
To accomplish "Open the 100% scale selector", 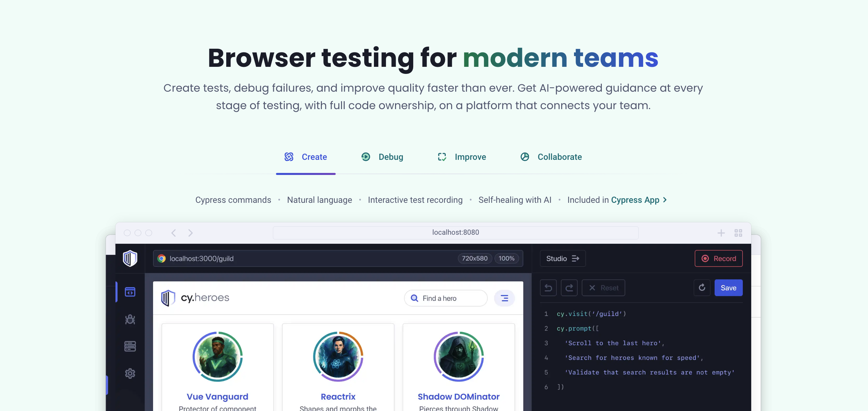I will (x=507, y=259).
